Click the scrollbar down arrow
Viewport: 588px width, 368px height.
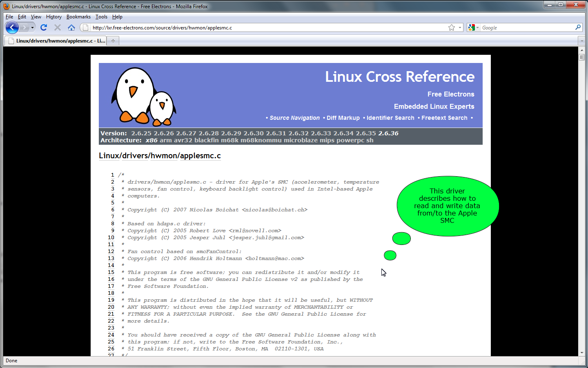(x=582, y=352)
